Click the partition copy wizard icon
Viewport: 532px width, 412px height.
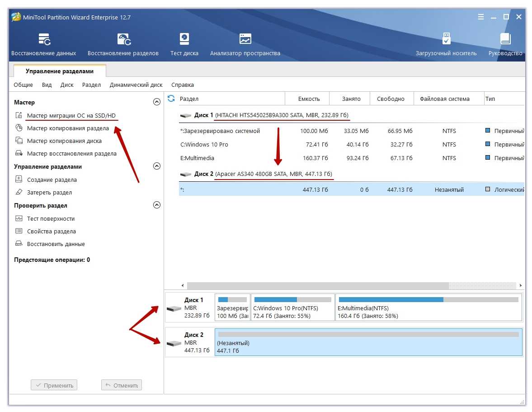(19, 128)
